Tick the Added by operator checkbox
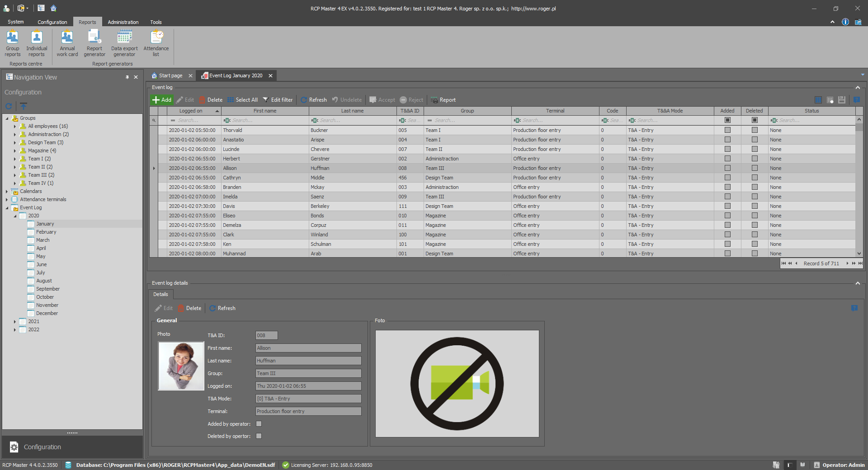This screenshot has width=868, height=470. [x=259, y=424]
